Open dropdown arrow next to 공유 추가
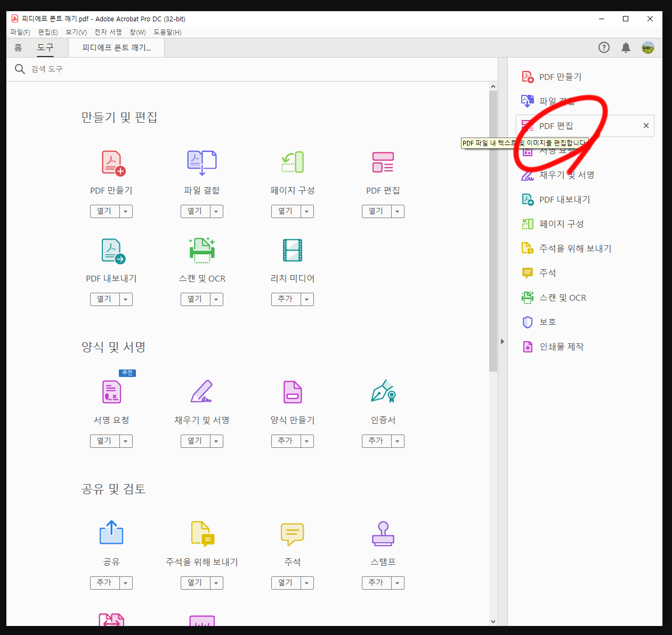Screen dimensions: 672x635 point(126,583)
